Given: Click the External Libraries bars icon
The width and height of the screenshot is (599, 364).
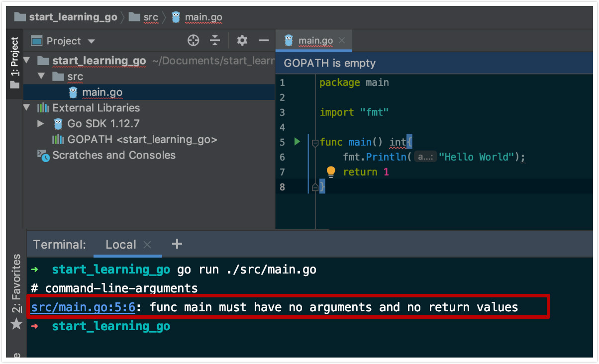Looking at the screenshot, I should click(43, 108).
